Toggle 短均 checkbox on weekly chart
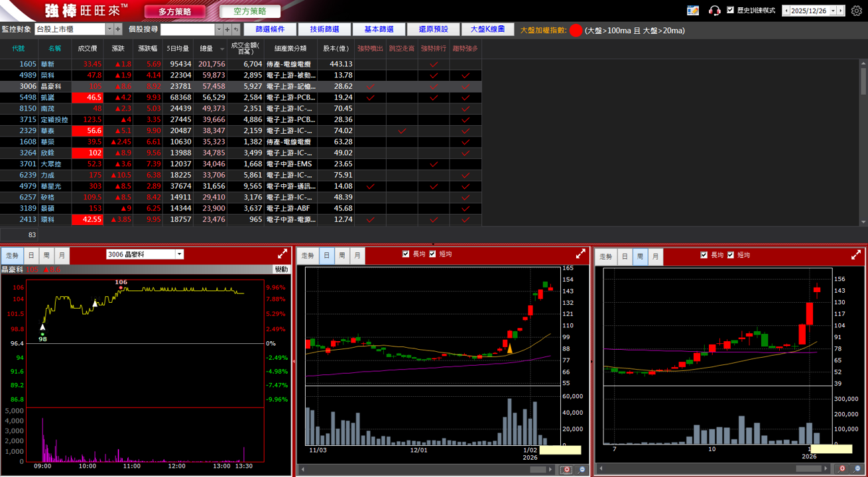The width and height of the screenshot is (868, 477). coord(731,255)
